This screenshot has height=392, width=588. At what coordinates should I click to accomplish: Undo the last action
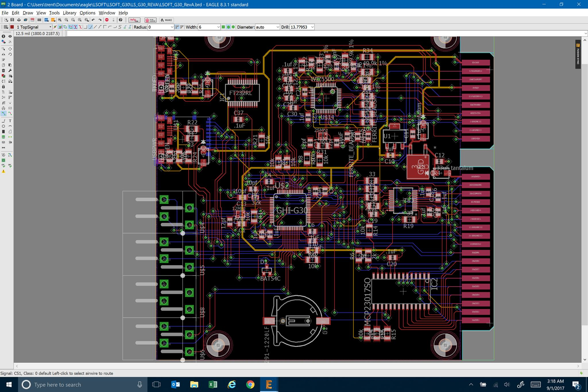point(93,20)
